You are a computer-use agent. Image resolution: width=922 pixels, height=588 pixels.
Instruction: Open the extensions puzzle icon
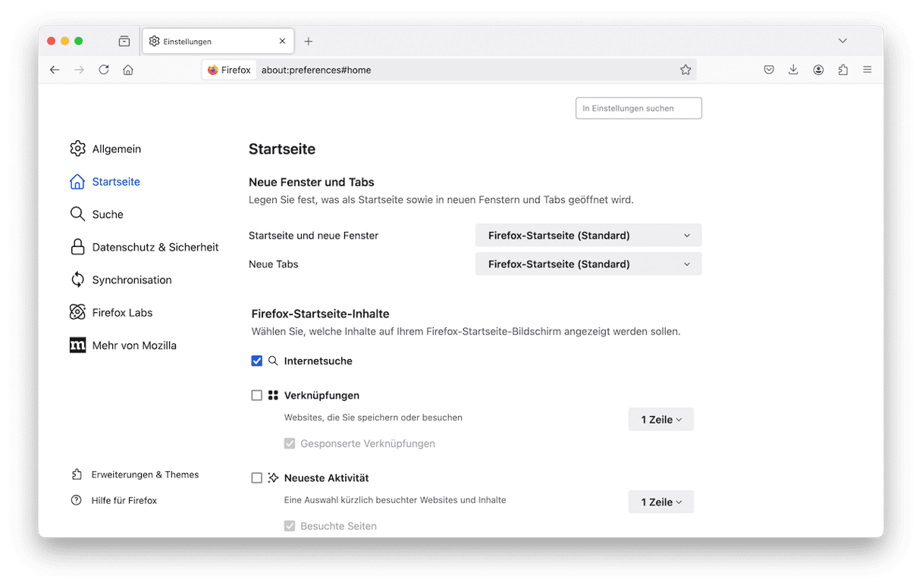(843, 70)
